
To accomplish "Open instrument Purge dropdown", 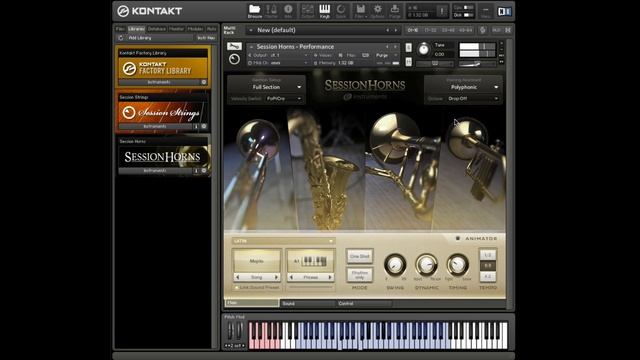I will pyautogui.click(x=386, y=55).
